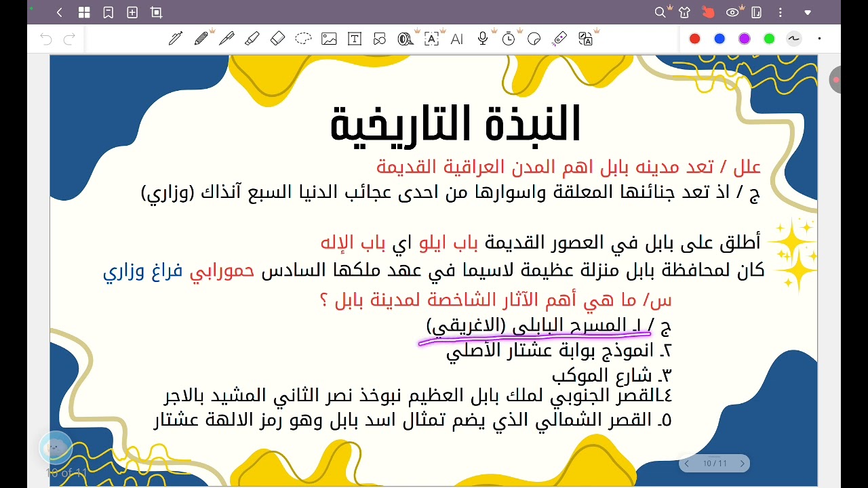Click the red line علل / تعد مدينه بابل
The image size is (868, 488).
[568, 167]
